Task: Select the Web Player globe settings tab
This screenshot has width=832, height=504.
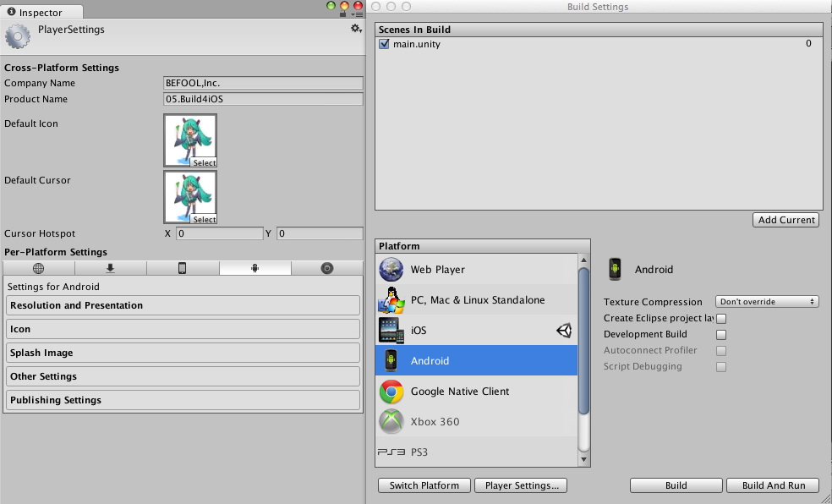Action: tap(39, 268)
